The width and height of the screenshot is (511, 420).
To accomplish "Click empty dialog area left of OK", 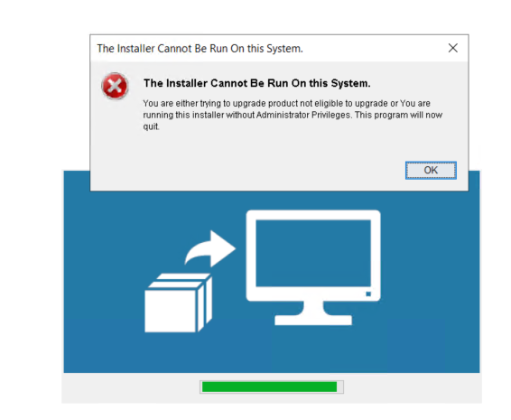I will [x=247, y=170].
